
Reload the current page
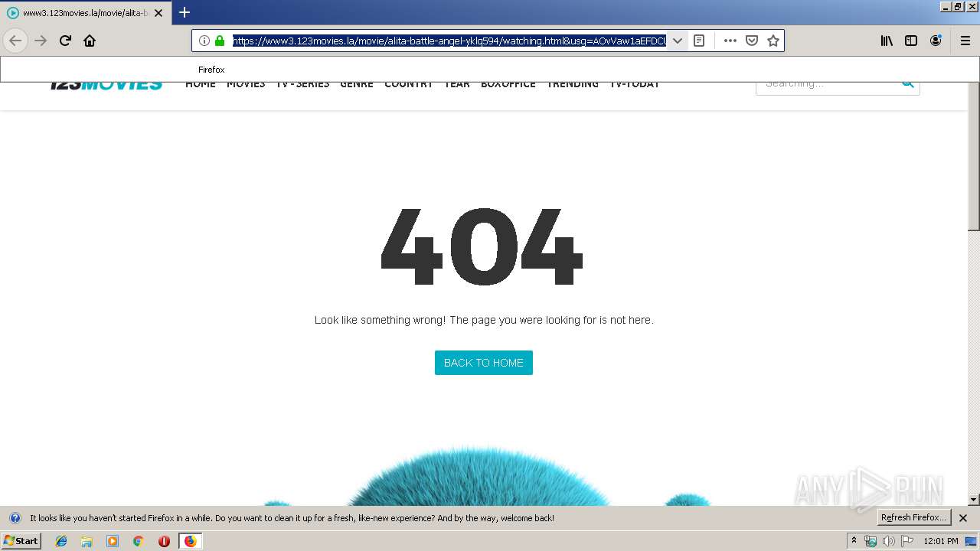[x=65, y=41]
